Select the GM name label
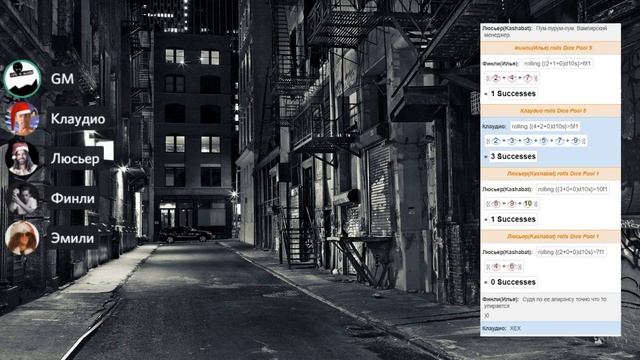 pos(62,79)
